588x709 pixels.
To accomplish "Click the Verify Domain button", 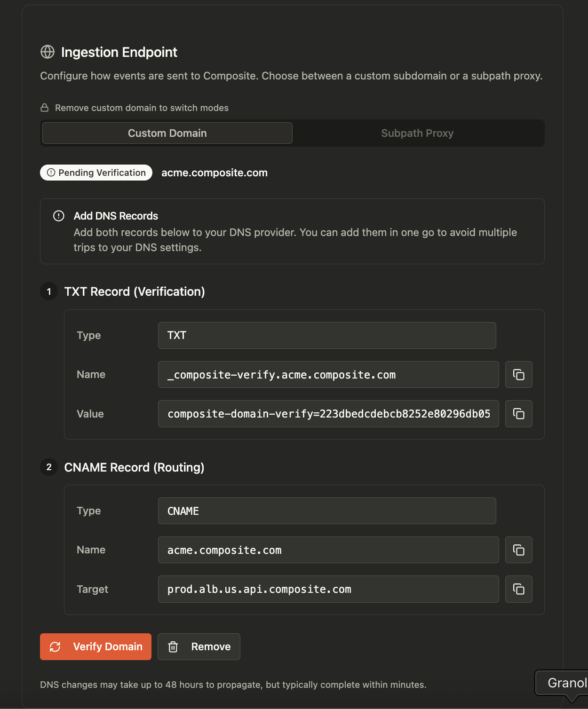I will (x=95, y=646).
